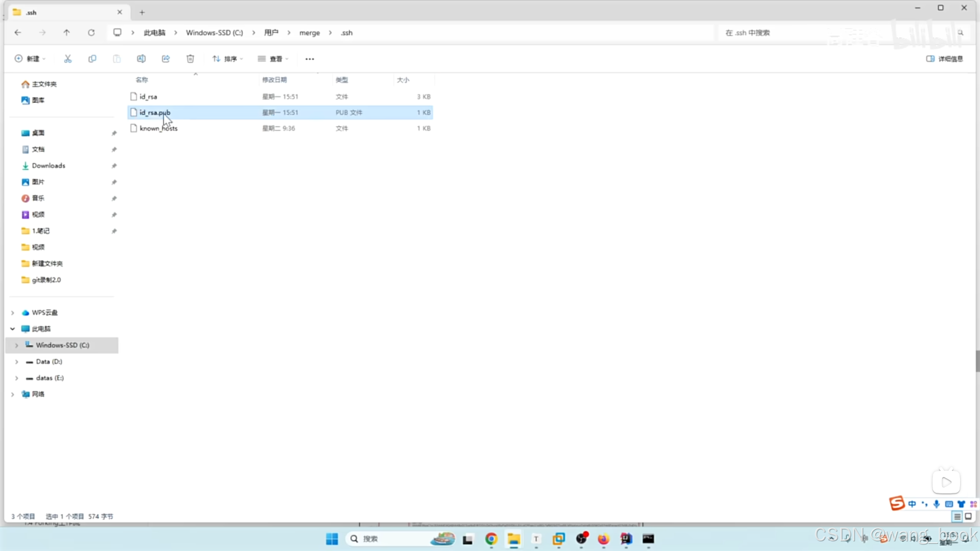Collapse the 此电脑 tree node
The height and width of the screenshot is (551, 980).
[13, 329]
